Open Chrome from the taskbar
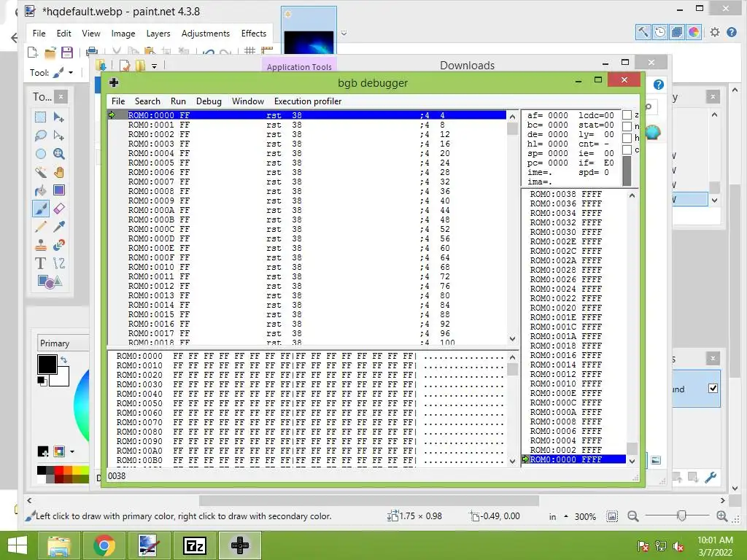The image size is (747, 560). [104, 545]
